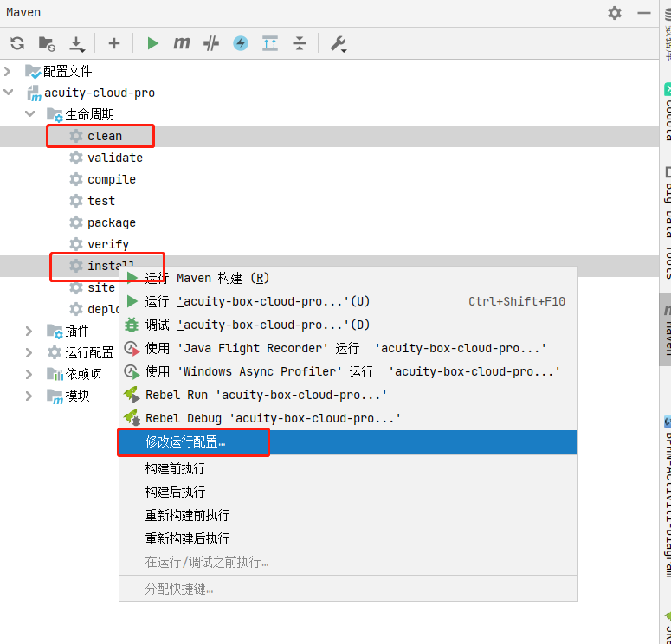The image size is (671, 644).
Task: Click the Download Sources icon in the toolbar
Action: coord(77,43)
